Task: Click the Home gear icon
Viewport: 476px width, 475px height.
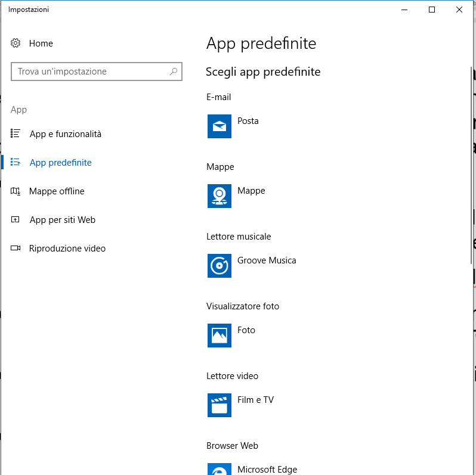Action: pos(16,44)
